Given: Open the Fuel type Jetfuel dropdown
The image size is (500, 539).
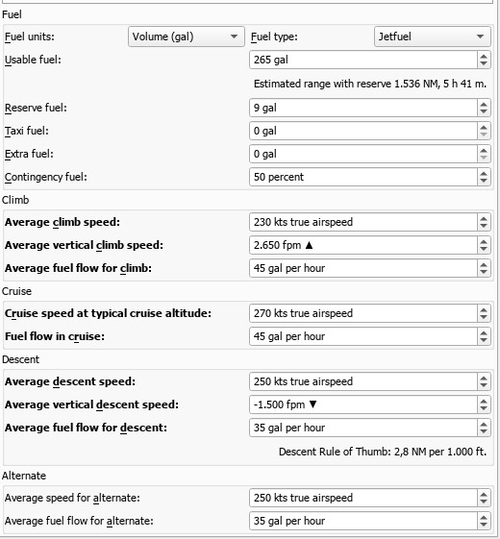Looking at the screenshot, I should click(x=432, y=36).
